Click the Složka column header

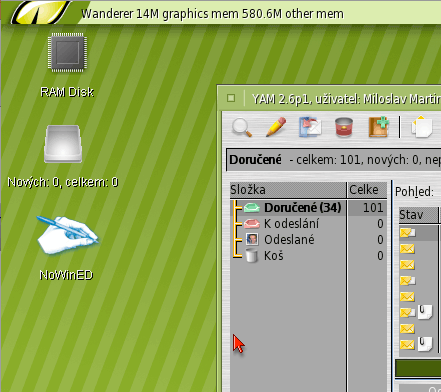tap(288, 190)
